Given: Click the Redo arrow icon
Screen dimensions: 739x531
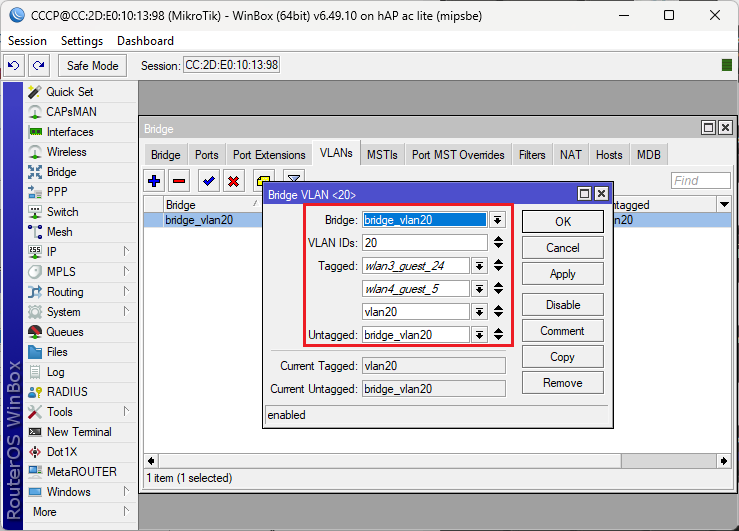Looking at the screenshot, I should pos(39,65).
